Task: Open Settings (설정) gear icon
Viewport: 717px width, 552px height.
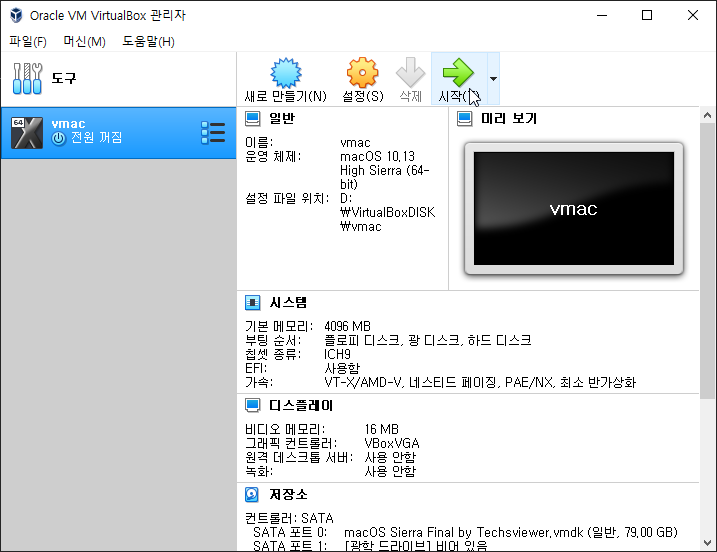Action: pos(363,73)
